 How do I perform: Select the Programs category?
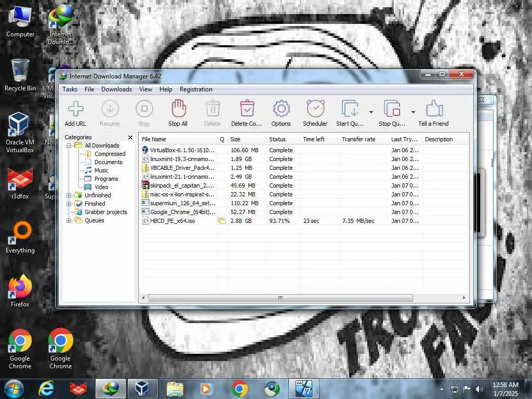click(106, 179)
